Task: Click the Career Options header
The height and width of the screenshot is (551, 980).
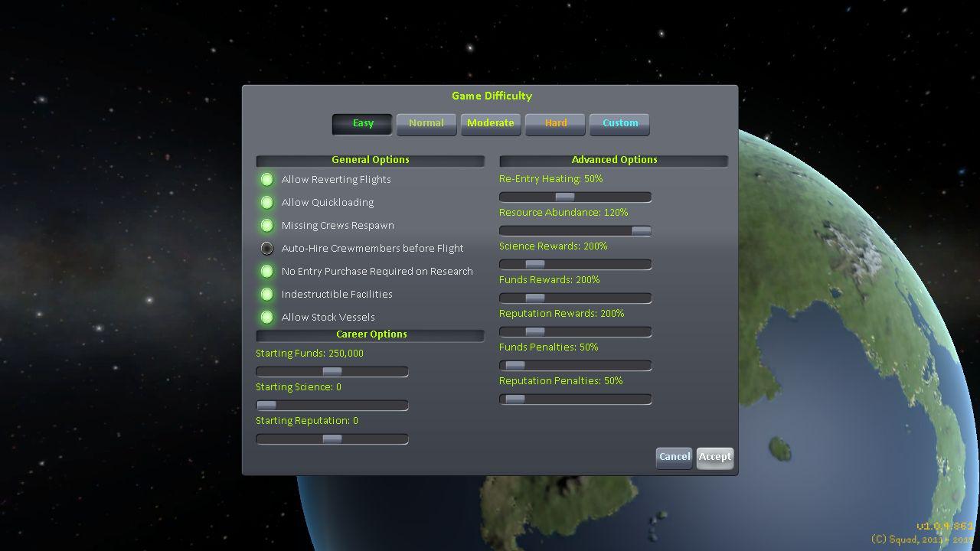Action: (x=371, y=334)
